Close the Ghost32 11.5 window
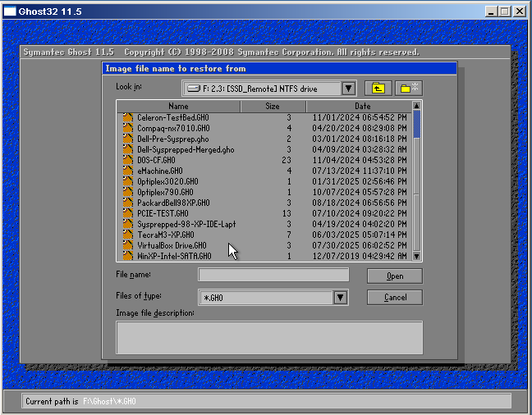Image resolution: width=532 pixels, height=415 pixels. coord(520,11)
